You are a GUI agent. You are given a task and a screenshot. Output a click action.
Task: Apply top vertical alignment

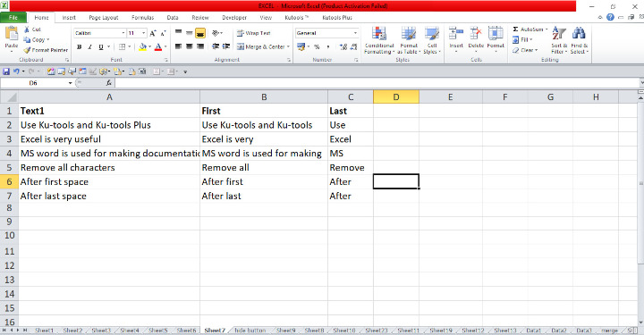click(x=178, y=33)
